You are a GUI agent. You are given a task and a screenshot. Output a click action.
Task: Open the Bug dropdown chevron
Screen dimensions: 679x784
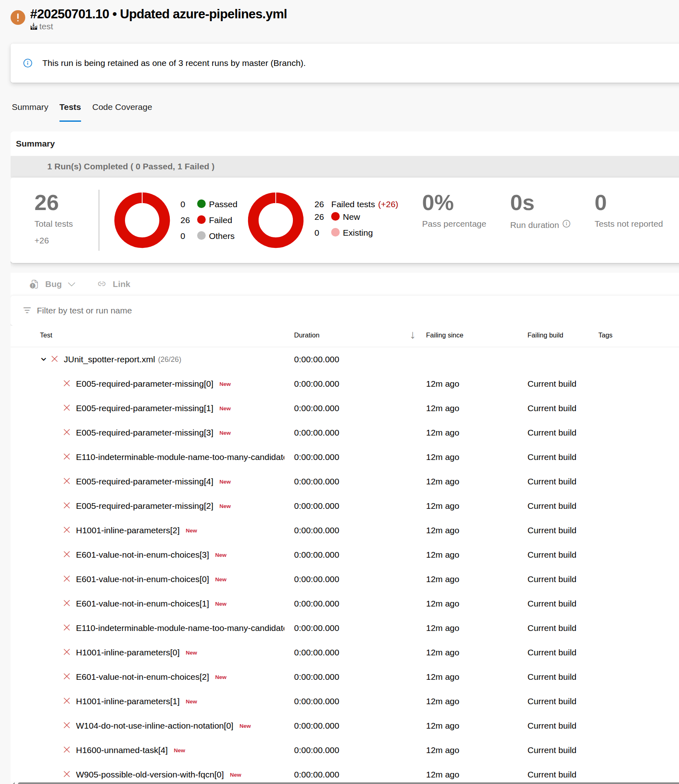pyautogui.click(x=72, y=284)
